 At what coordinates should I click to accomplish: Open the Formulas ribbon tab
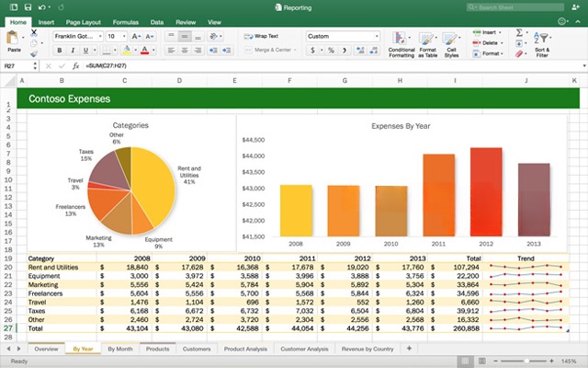tap(126, 22)
